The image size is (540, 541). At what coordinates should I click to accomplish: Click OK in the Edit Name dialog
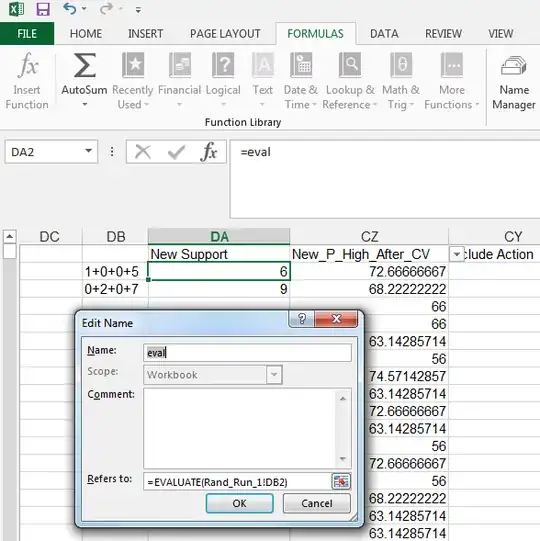[x=239, y=503]
